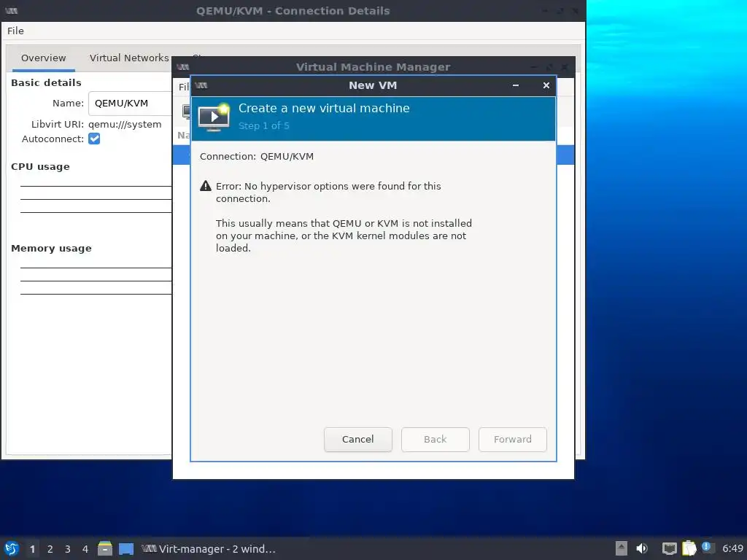Click the removable media eject tray icon

coord(622,548)
